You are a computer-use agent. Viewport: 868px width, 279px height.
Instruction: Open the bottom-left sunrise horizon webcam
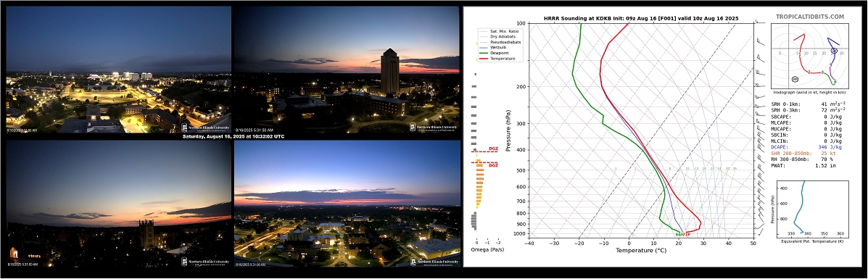[118, 204]
